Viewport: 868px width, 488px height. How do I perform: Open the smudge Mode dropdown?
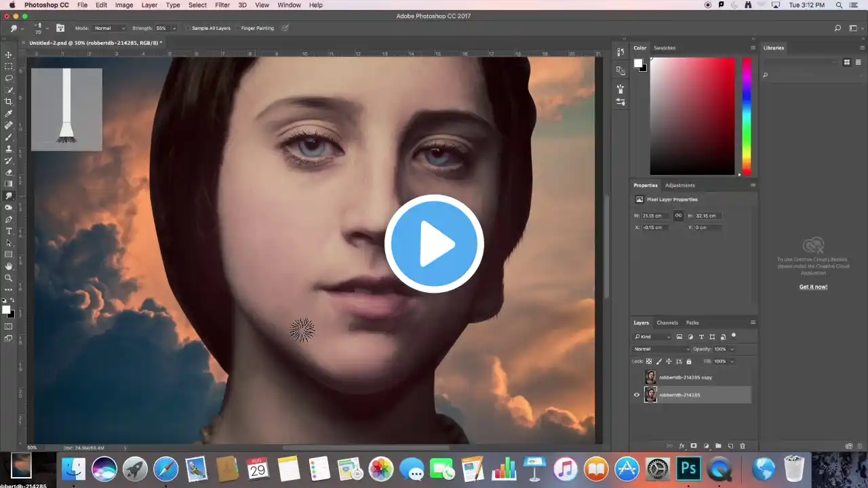tap(110, 28)
